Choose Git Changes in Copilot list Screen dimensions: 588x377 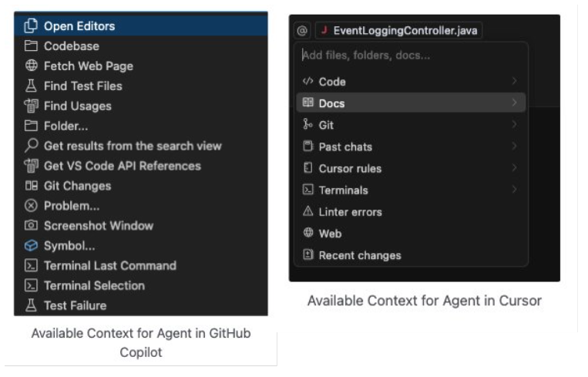tap(141, 186)
